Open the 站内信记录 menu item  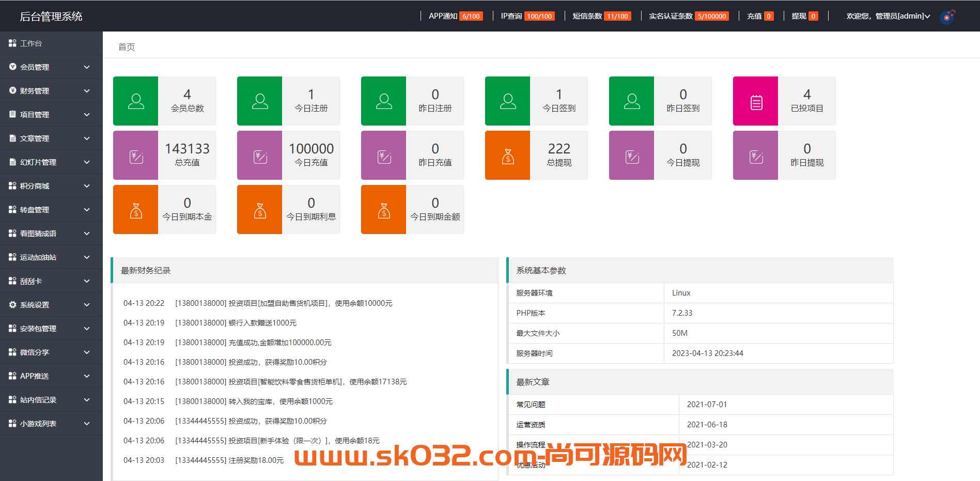point(51,400)
